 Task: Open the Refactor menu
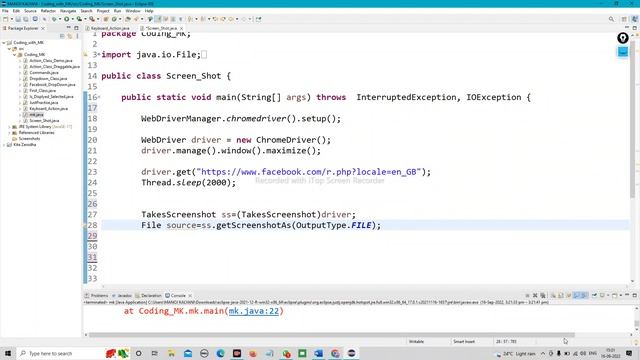(48, 11)
